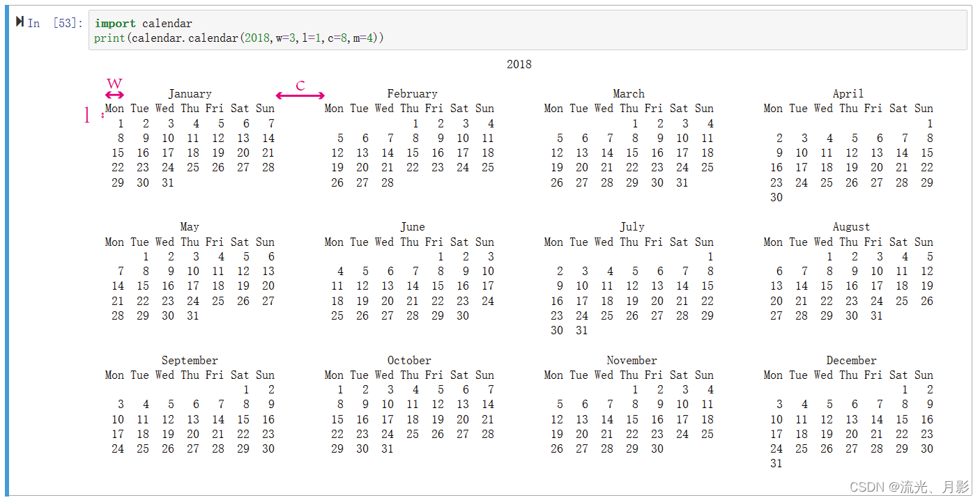Click the February month title
The height and width of the screenshot is (500, 980).
coord(413,93)
